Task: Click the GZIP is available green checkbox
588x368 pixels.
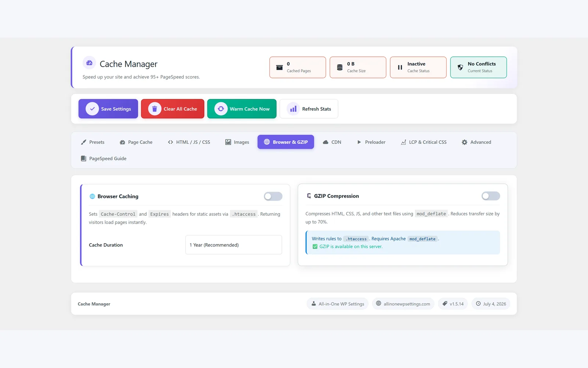Action: (315, 247)
